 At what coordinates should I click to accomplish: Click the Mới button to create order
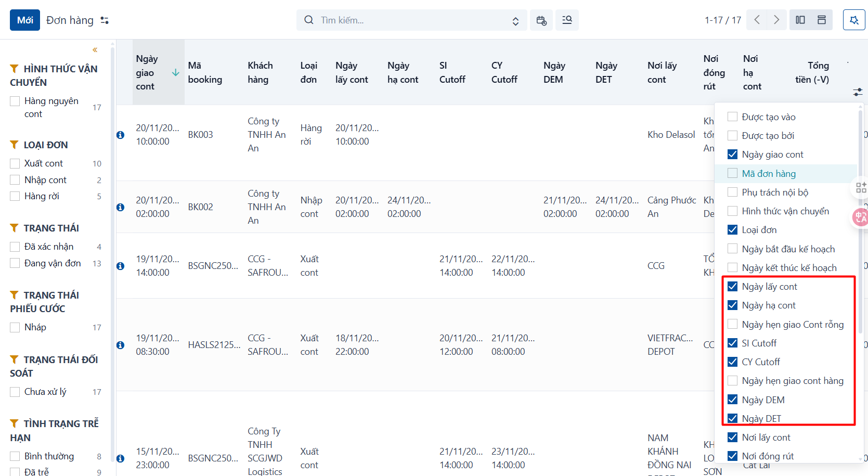pos(25,20)
